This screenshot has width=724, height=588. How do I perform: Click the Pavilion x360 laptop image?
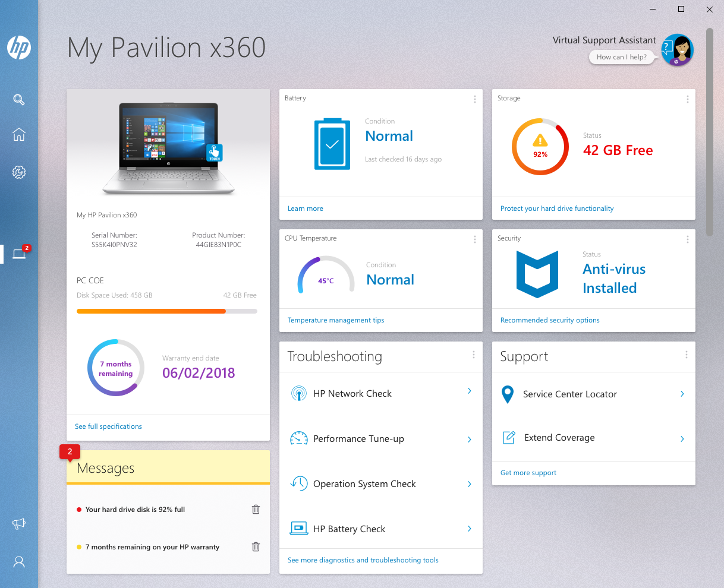click(x=168, y=148)
